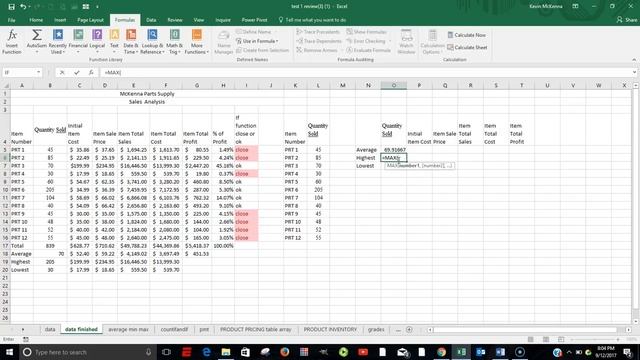Click Tell me what you want to do

pyautogui.click(x=312, y=20)
